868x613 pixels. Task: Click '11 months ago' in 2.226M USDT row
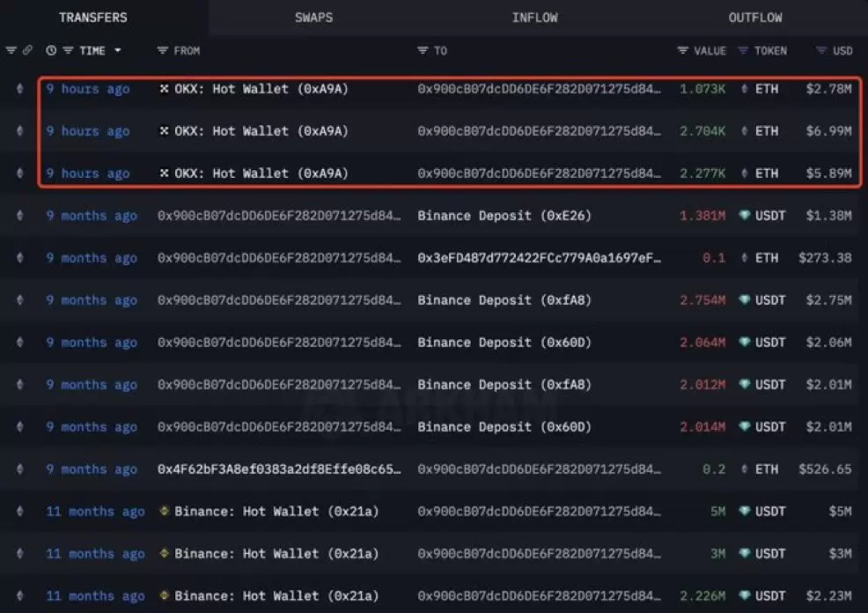95,596
